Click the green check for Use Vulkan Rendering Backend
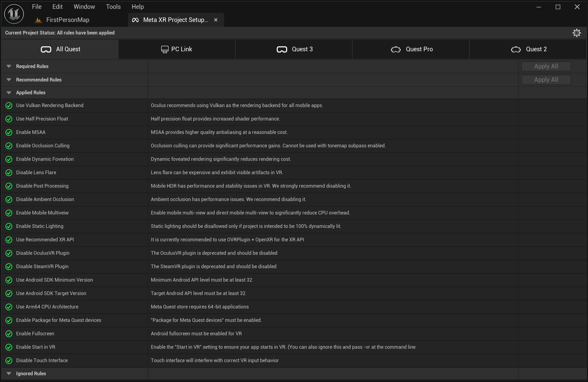588x382 pixels. pyautogui.click(x=9, y=105)
